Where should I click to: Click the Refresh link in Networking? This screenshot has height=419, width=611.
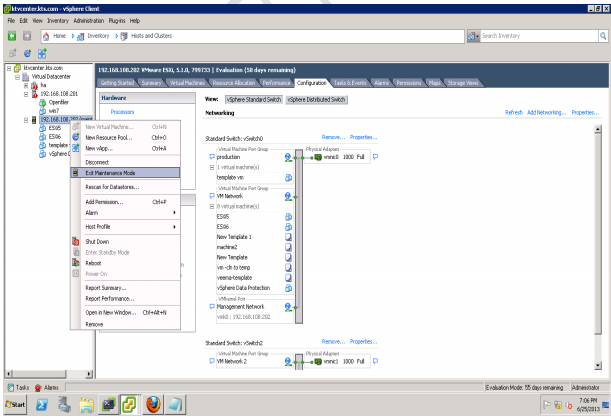(x=513, y=112)
